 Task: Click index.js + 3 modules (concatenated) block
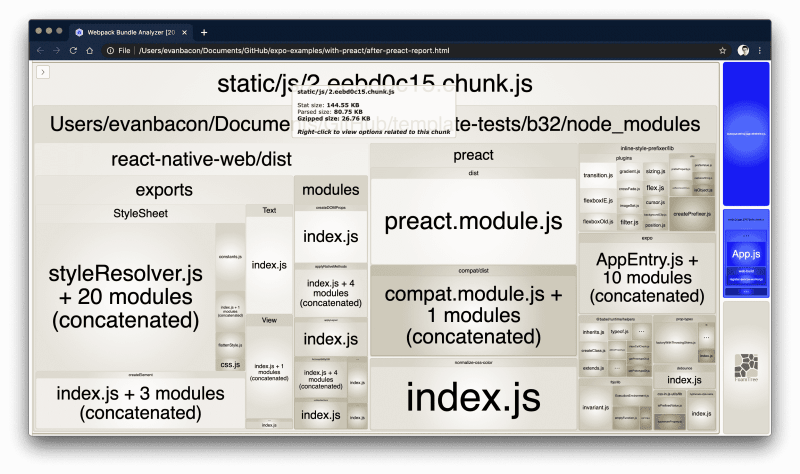(x=140, y=403)
